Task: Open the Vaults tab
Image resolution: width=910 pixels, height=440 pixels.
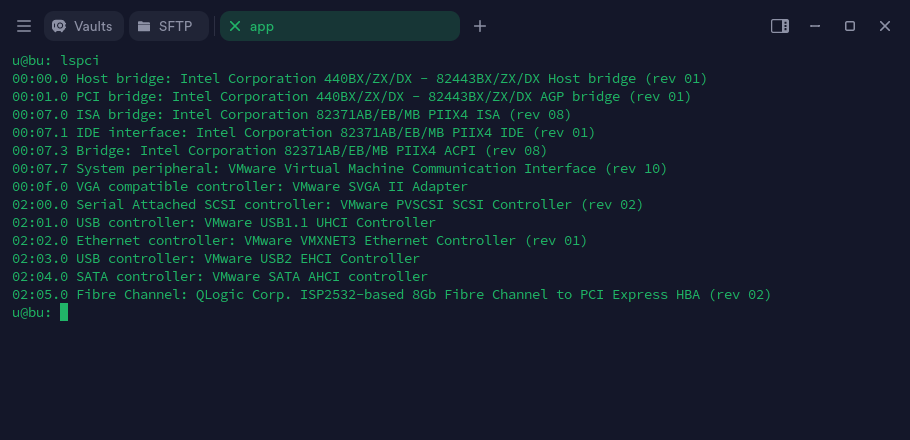Action: 84,26
